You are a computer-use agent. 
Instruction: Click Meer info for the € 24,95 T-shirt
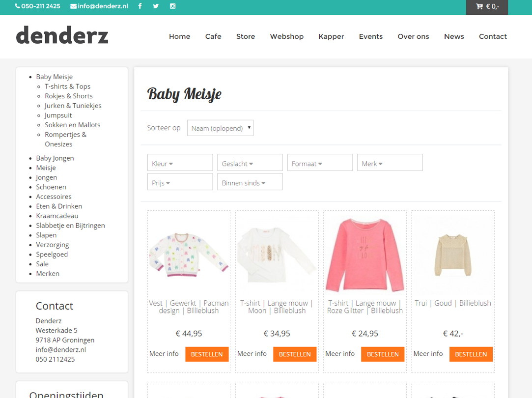click(340, 354)
